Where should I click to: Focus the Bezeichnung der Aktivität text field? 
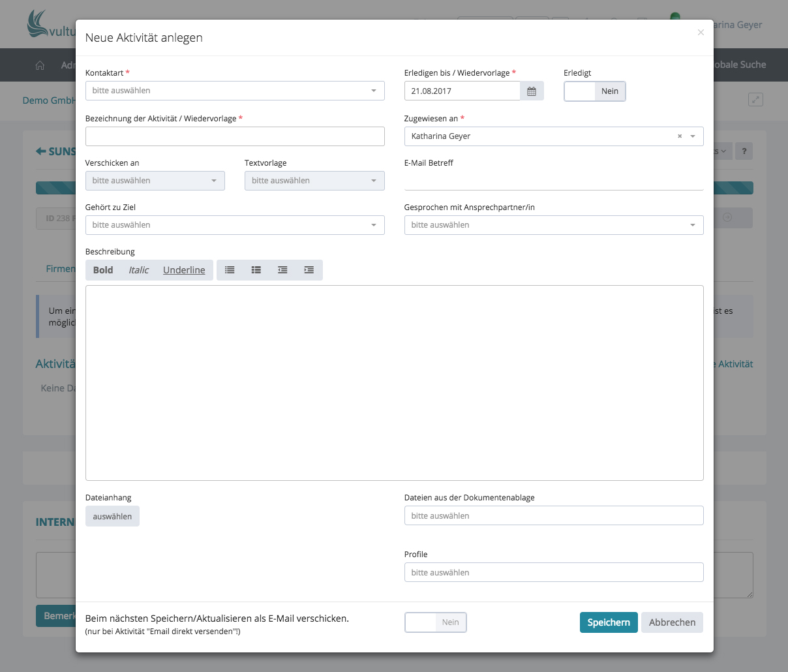click(x=235, y=136)
